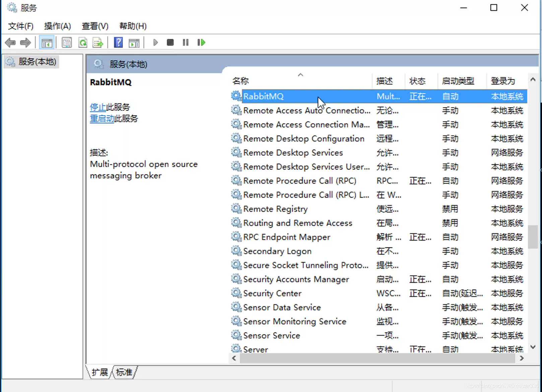Viewport: 542px width, 392px height.
Task: Open the 查看(V) menu
Action: pyautogui.click(x=95, y=26)
